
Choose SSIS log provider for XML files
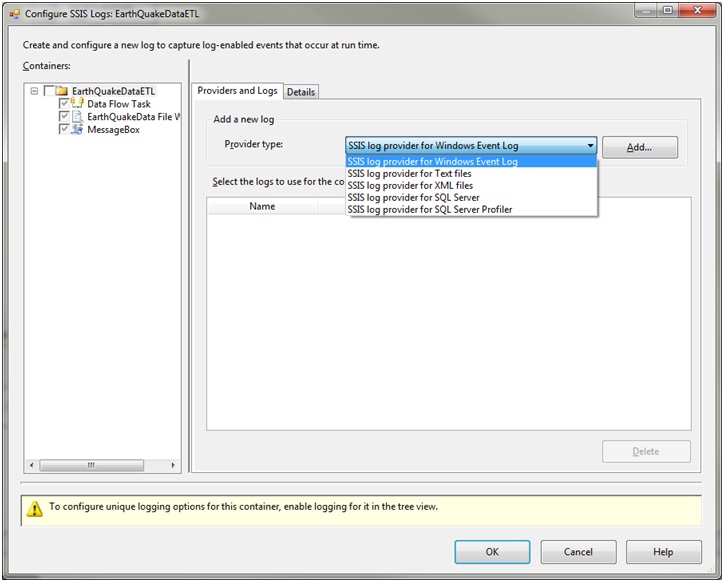click(x=471, y=186)
